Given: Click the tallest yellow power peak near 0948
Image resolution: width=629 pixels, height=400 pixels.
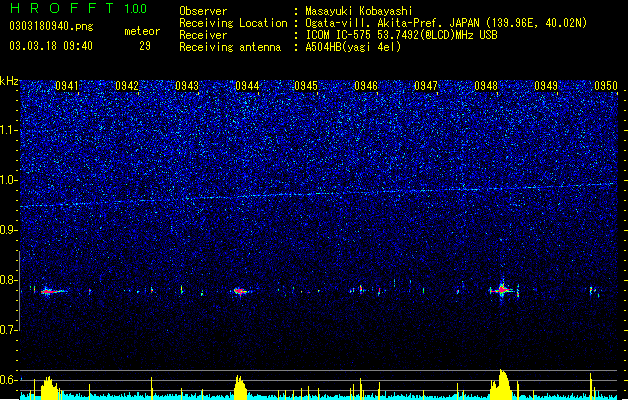Looking at the screenshot, I should coord(501,384).
